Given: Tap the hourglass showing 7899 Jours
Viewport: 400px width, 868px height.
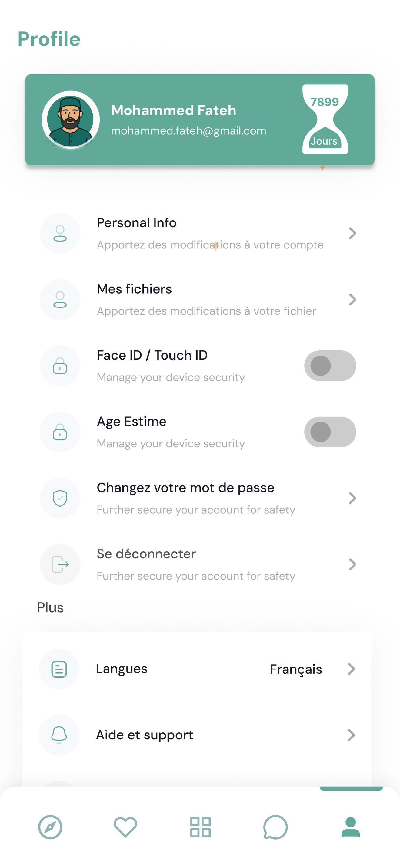Looking at the screenshot, I should (325, 119).
